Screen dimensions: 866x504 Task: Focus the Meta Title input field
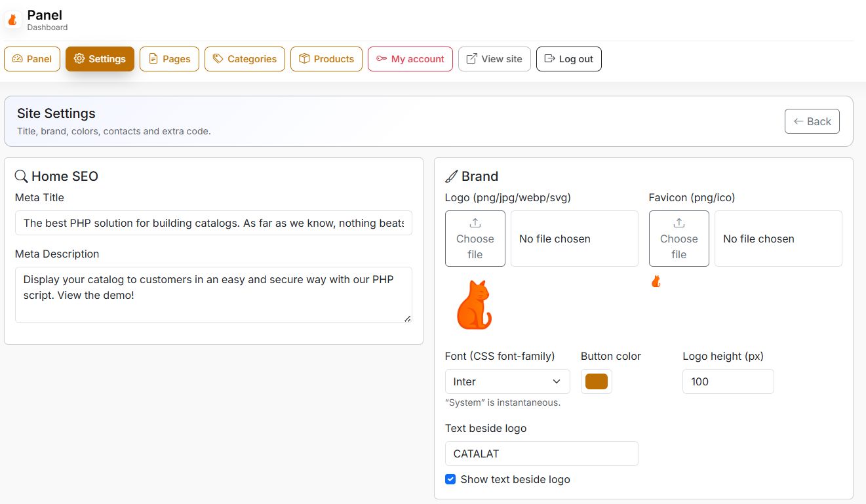[214, 223]
